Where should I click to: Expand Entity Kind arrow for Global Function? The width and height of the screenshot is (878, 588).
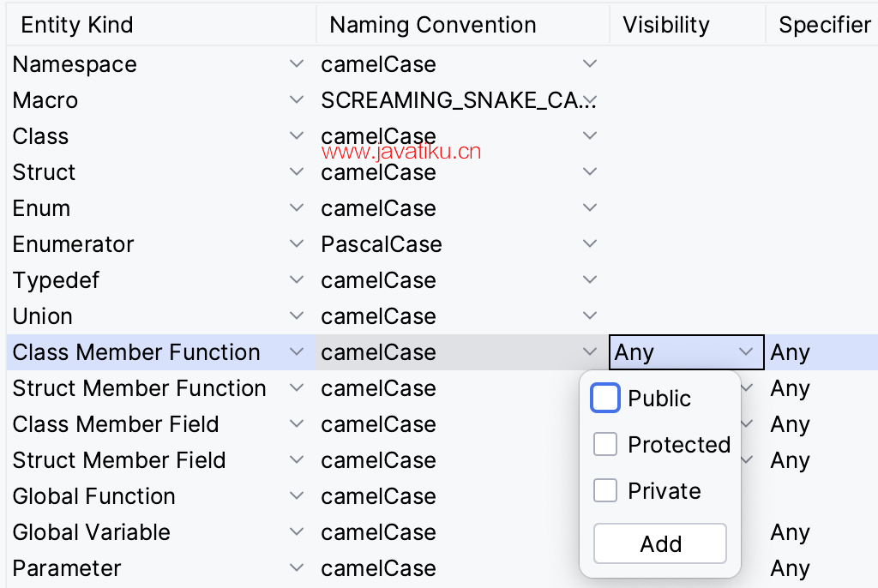pos(297,496)
